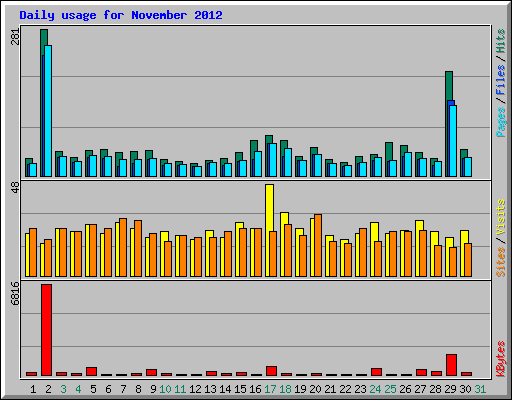
Task: Click green day label '25' on the axis
Action: (x=390, y=389)
